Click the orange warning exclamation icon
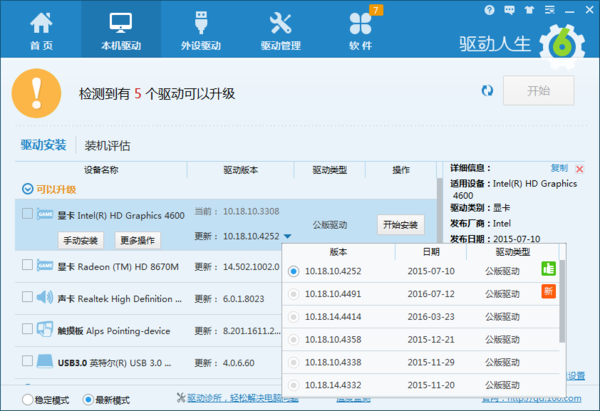 36,93
